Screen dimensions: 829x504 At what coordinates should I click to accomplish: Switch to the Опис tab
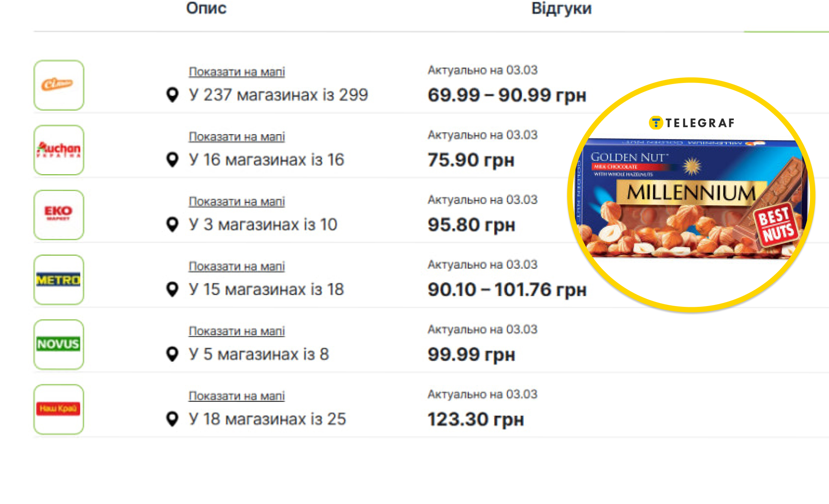click(x=206, y=8)
